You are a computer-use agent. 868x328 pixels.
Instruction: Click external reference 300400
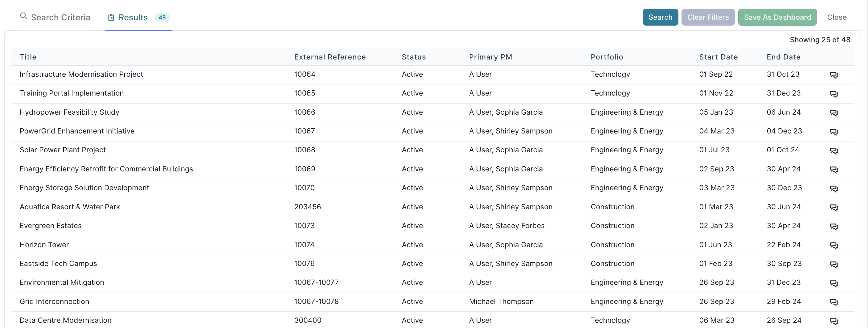point(308,320)
